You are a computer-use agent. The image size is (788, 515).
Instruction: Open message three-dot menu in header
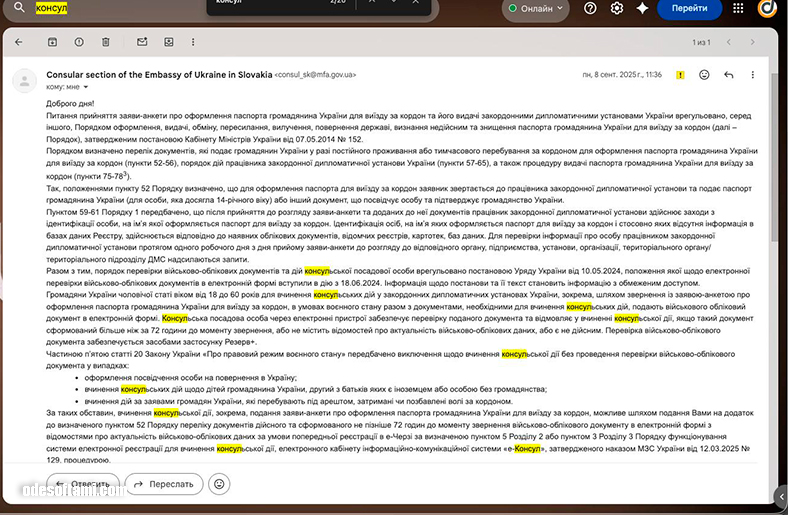753,75
